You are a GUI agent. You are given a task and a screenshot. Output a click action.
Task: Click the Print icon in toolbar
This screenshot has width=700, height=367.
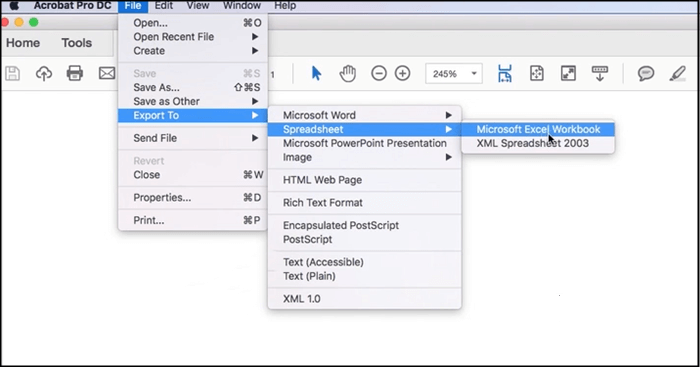75,73
